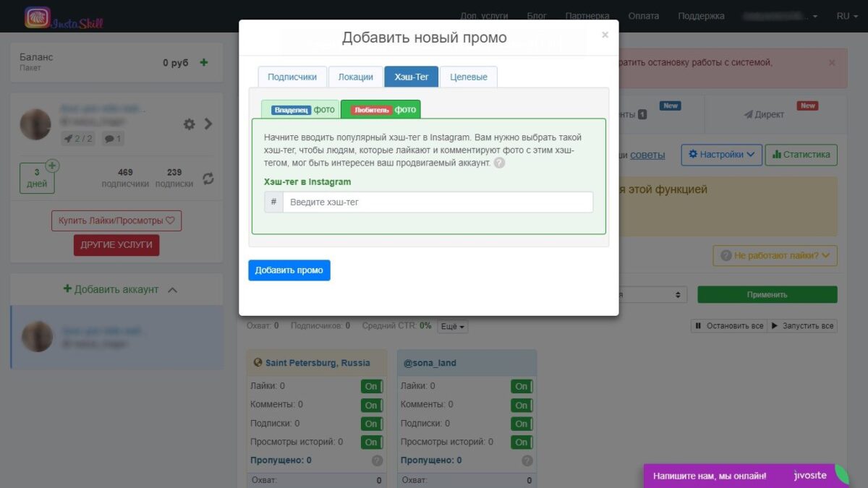The height and width of the screenshot is (488, 868).
Task: Open the Статистика button
Action: (801, 154)
